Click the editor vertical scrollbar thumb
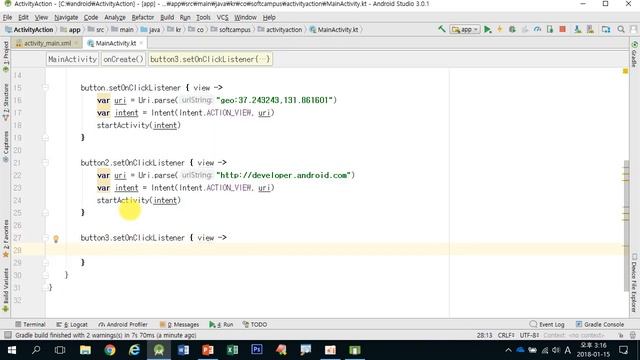640x360 pixels. (x=626, y=226)
